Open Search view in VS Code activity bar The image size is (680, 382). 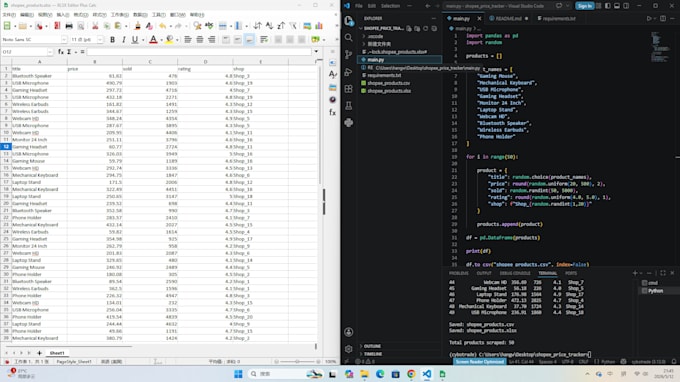click(349, 38)
